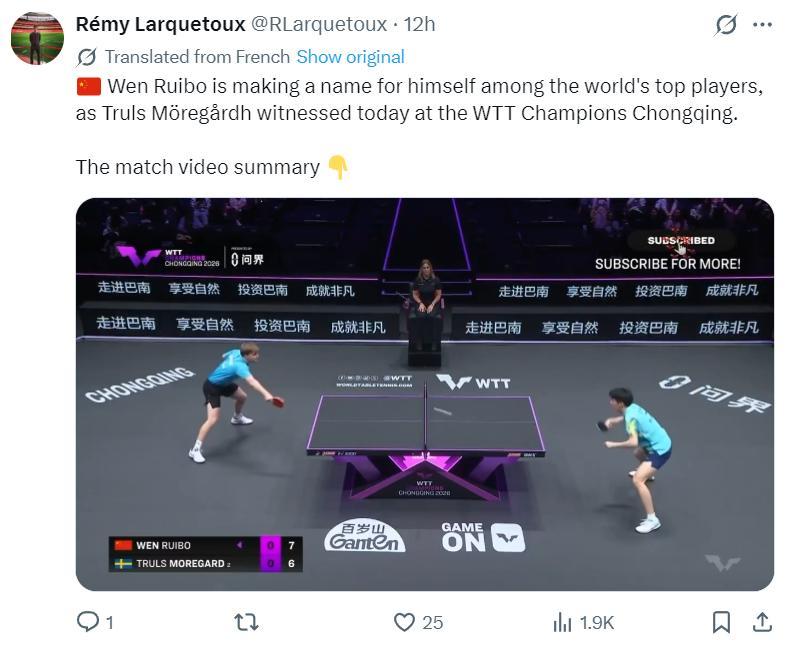
Task: View post analytics bar chart icon
Action: [x=562, y=622]
